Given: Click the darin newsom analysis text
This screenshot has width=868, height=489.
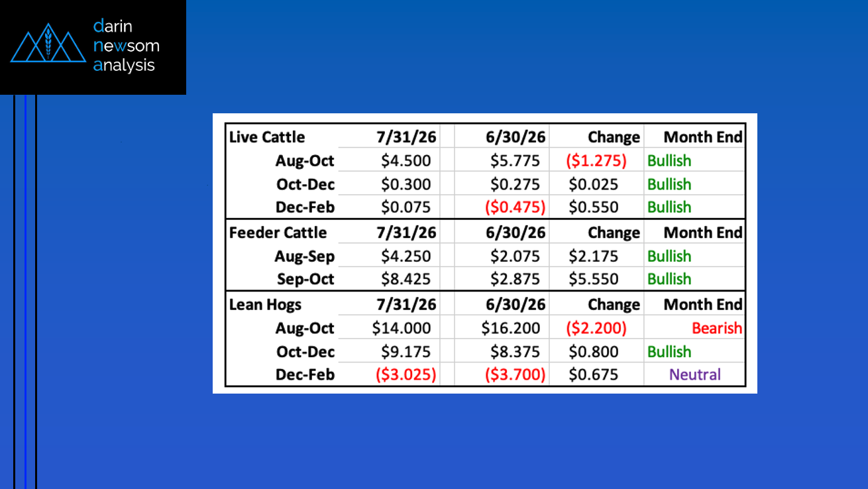Looking at the screenshot, I should coord(126,46).
